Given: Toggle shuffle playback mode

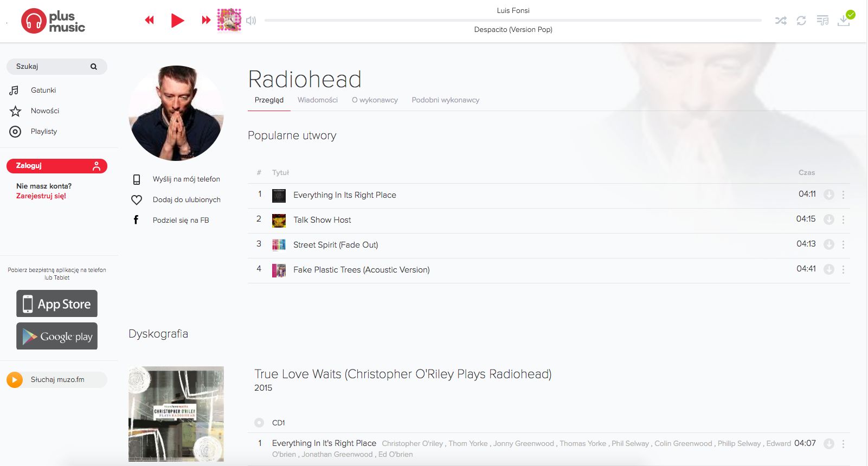Looking at the screenshot, I should (781, 21).
